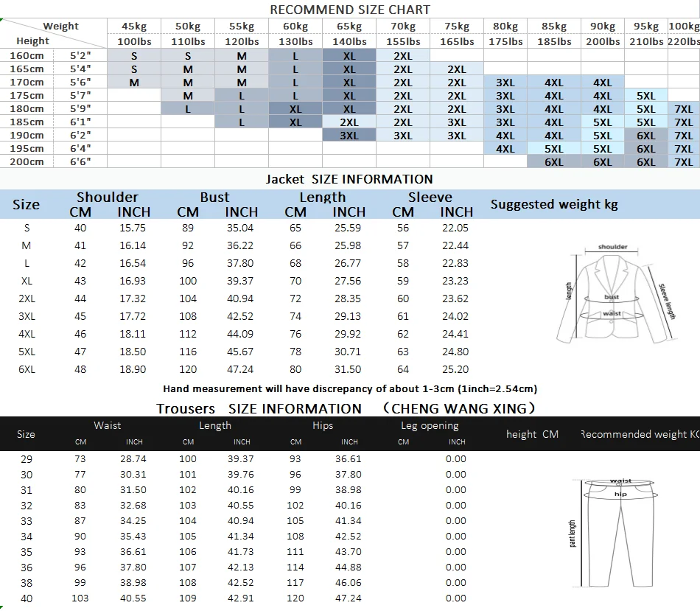
Task: Click the Waist header in trousers table
Action: point(107,425)
